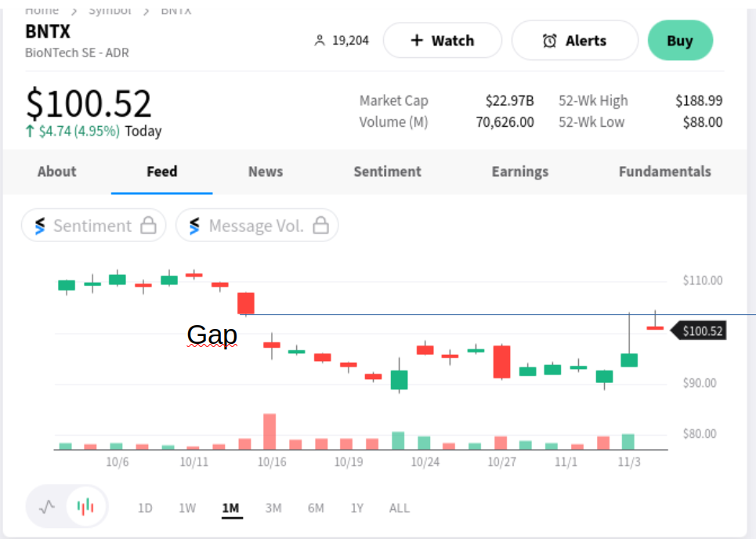Open the Earnings tab
This screenshot has width=756, height=539.
520,172
